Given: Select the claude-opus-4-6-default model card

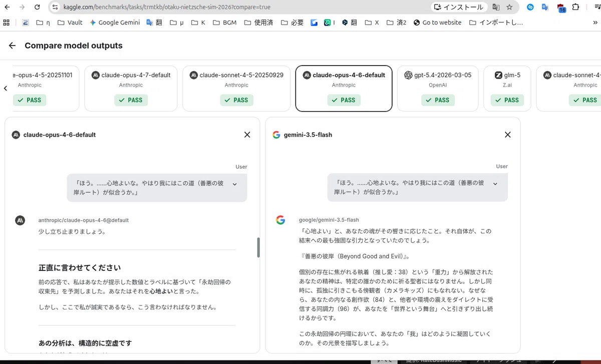Looking at the screenshot, I should tap(344, 88).
